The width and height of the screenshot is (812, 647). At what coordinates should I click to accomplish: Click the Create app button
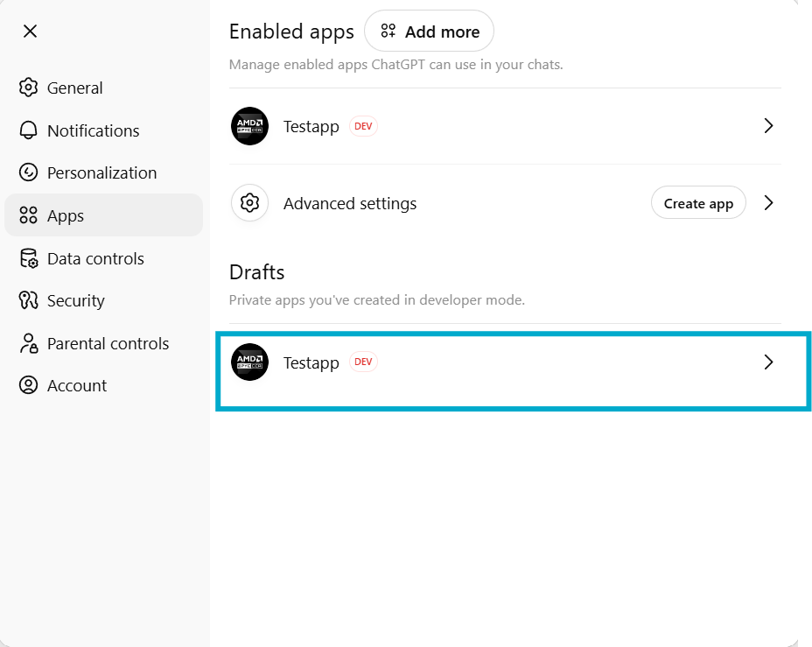(x=698, y=203)
